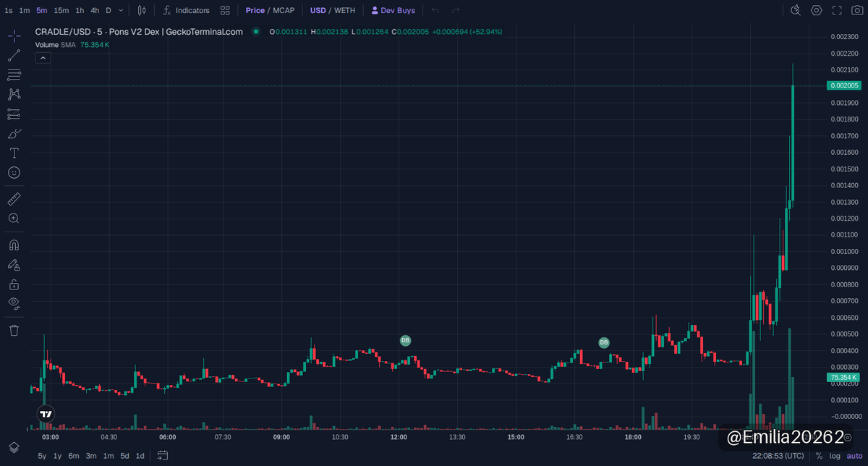868x466 pixels.
Task: Select the ruler measure tool
Action: [14, 198]
